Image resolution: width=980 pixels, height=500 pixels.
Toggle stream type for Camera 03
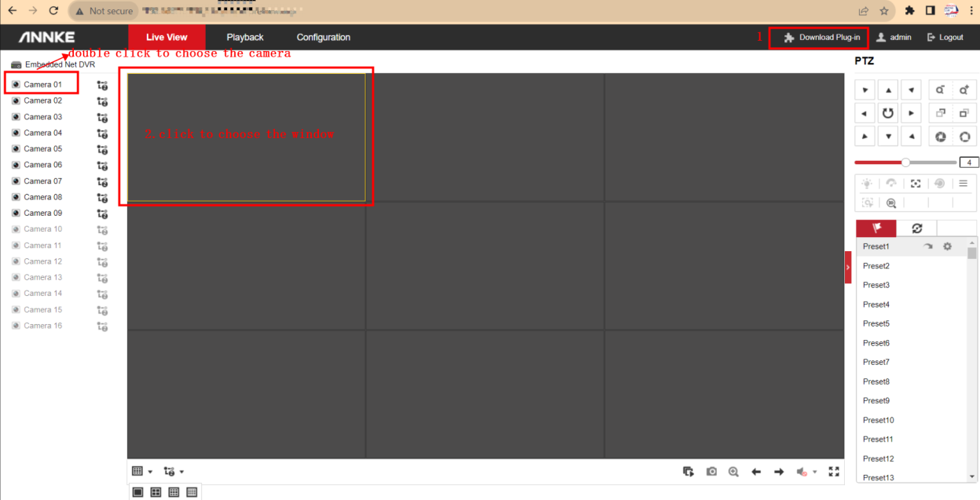102,118
